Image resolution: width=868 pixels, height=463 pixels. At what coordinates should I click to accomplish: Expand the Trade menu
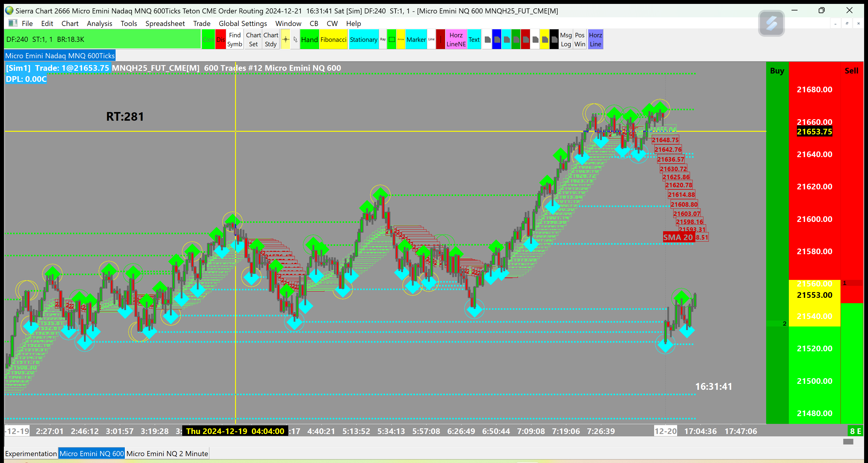202,23
